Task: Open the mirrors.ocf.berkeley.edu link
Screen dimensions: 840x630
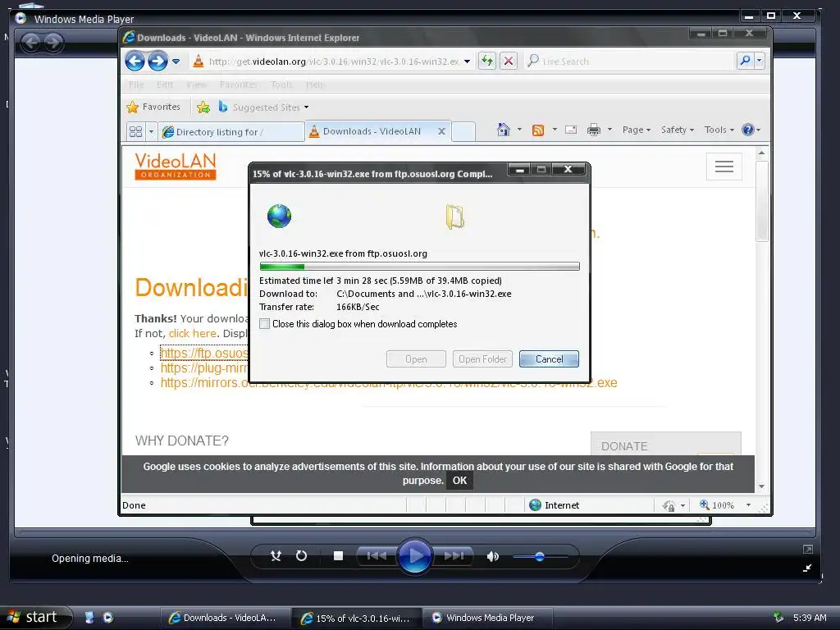Action: coord(388,383)
